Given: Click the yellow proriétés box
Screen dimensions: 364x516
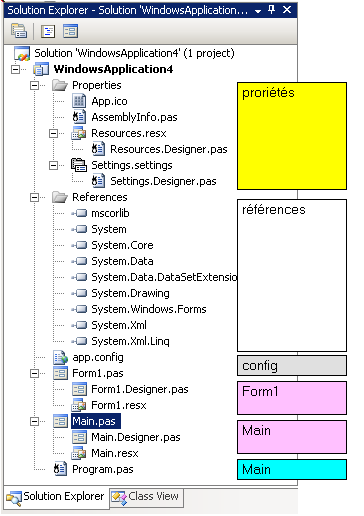Looking at the screenshot, I should coord(292,136).
